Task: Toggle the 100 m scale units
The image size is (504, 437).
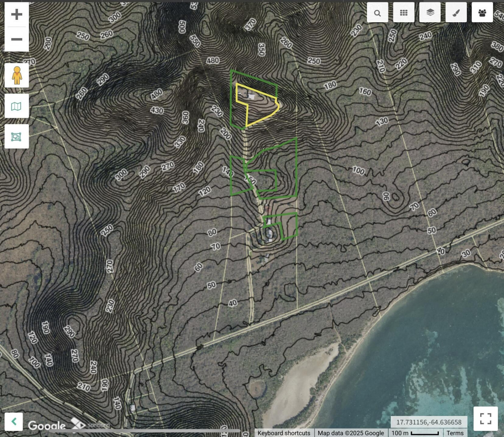Action: click(x=415, y=433)
